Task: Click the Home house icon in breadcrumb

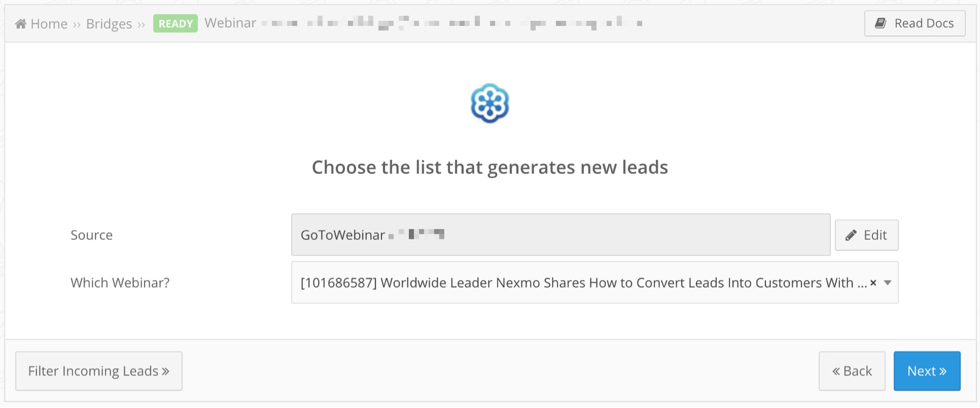Action: pos(21,24)
